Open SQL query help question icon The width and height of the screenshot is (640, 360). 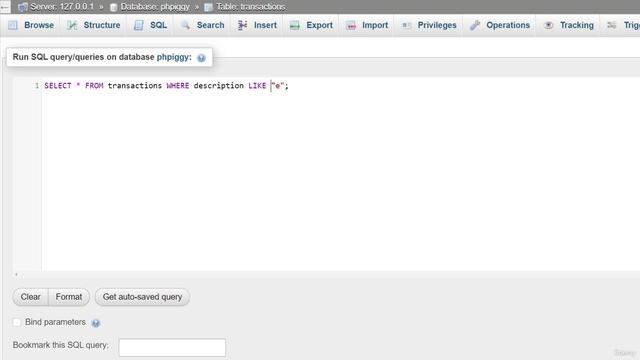[201, 58]
